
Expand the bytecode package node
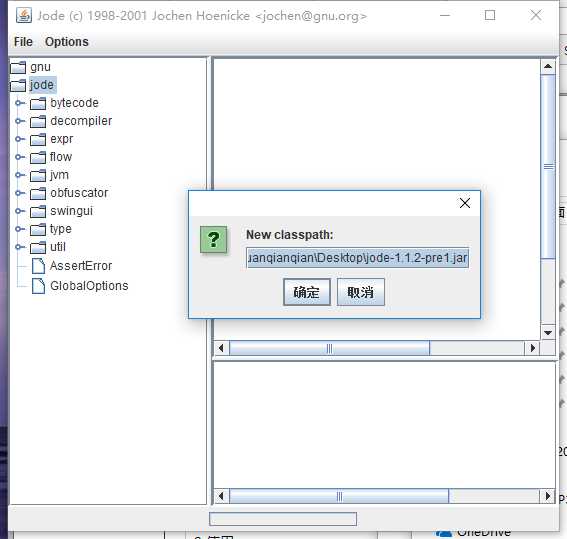click(x=19, y=103)
